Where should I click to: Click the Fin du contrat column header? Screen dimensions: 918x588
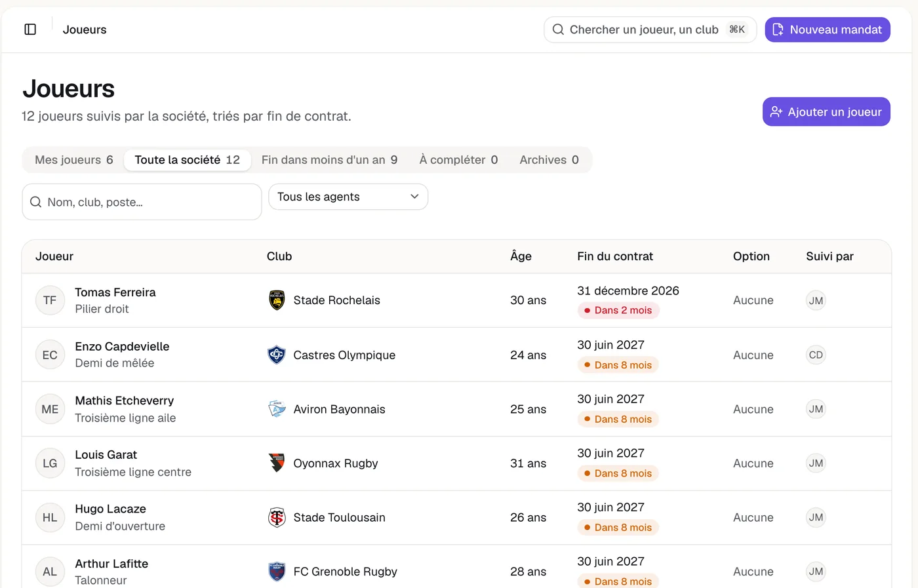(x=615, y=256)
